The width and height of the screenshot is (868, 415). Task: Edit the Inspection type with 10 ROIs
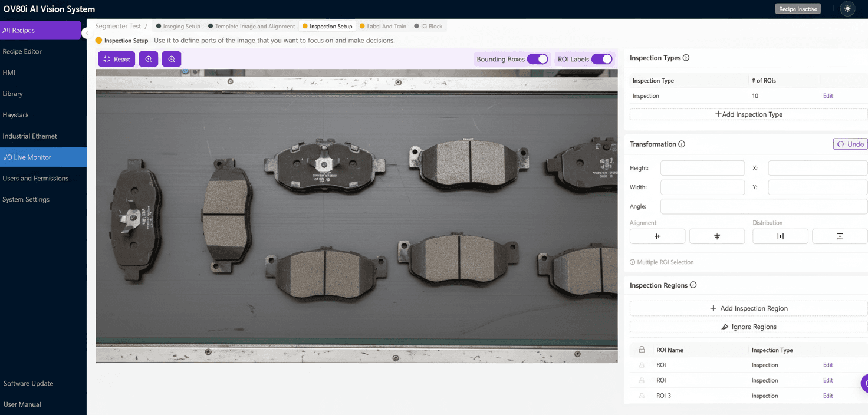[828, 95]
